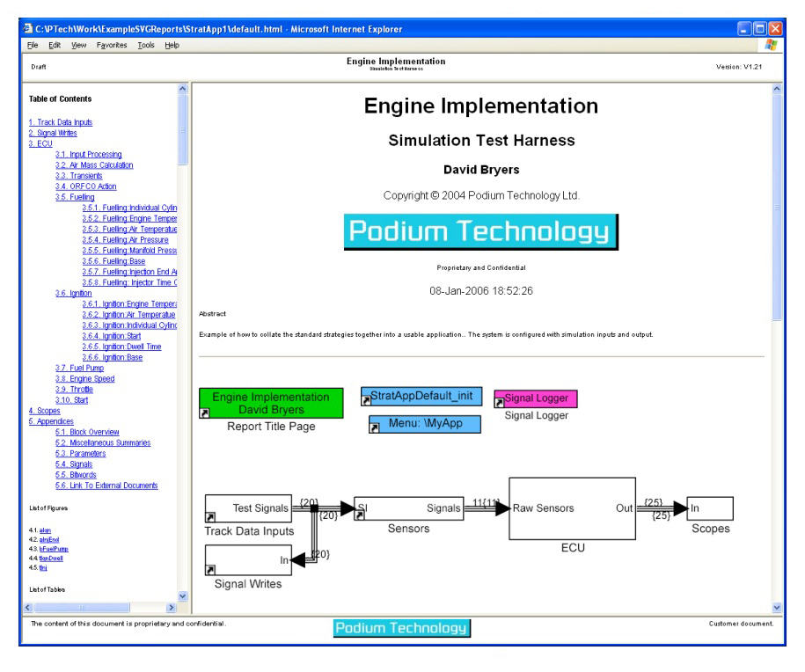Viewport: 805px width, 672px height.
Task: Open the 5.5 Bitwords link
Action: [x=76, y=475]
